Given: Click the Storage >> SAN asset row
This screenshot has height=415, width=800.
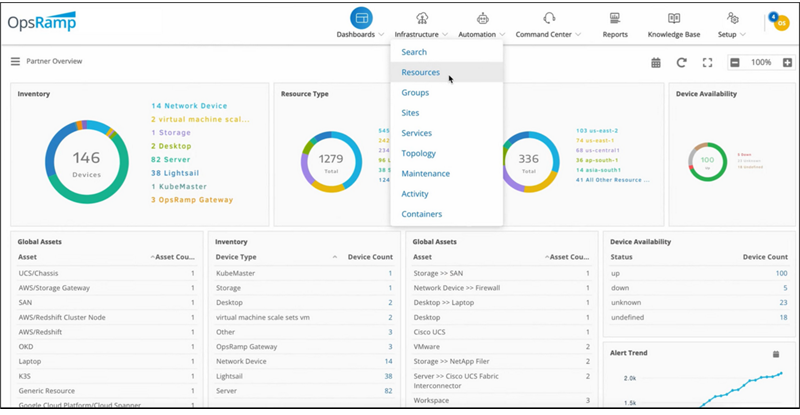Looking at the screenshot, I should click(x=502, y=274).
